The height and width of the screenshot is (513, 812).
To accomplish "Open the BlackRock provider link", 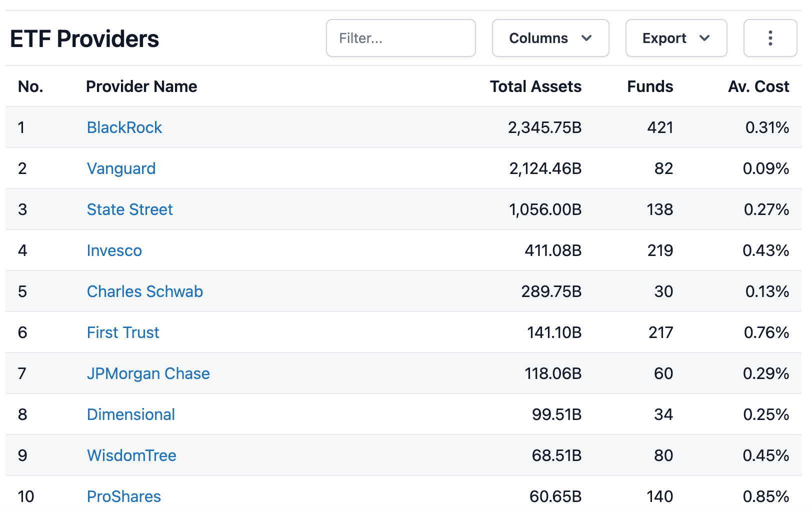I will pos(124,127).
